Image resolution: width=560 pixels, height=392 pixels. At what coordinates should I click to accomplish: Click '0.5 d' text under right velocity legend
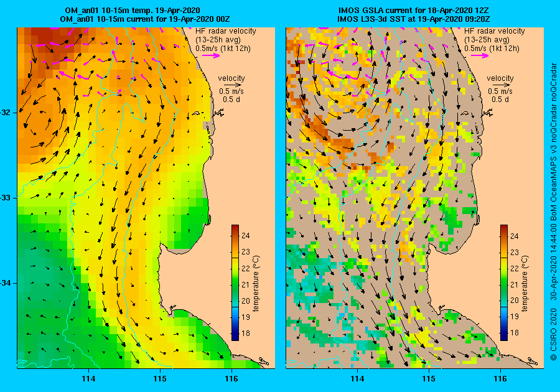(x=500, y=100)
